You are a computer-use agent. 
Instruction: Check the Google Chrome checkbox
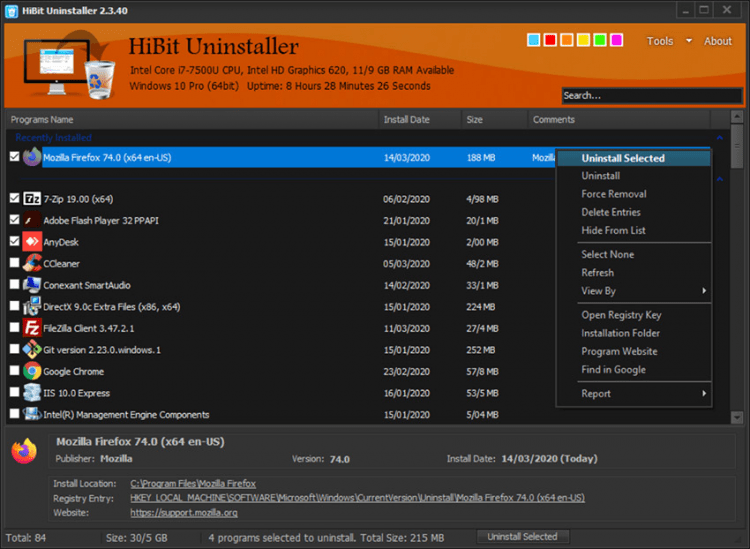pos(14,371)
